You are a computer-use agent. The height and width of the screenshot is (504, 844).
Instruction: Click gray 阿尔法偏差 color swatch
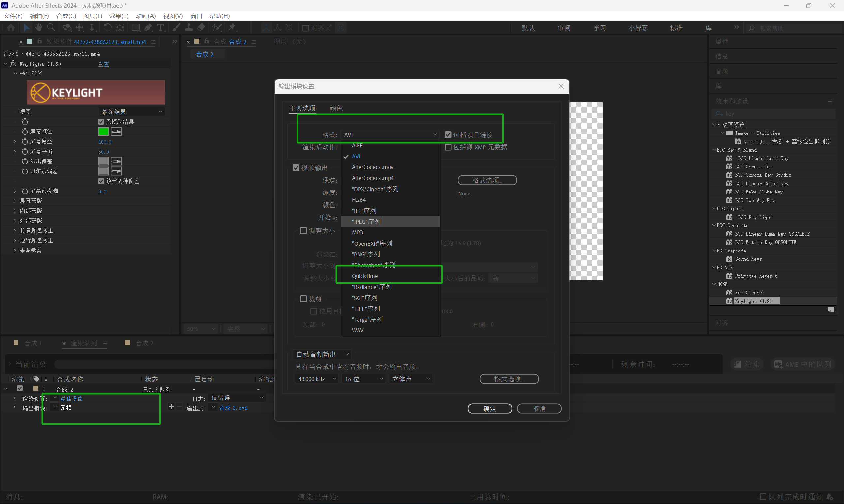point(103,171)
